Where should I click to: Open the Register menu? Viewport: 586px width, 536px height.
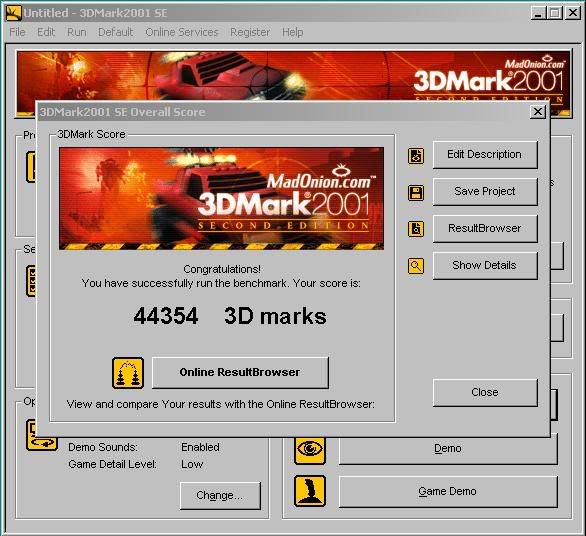(250, 32)
